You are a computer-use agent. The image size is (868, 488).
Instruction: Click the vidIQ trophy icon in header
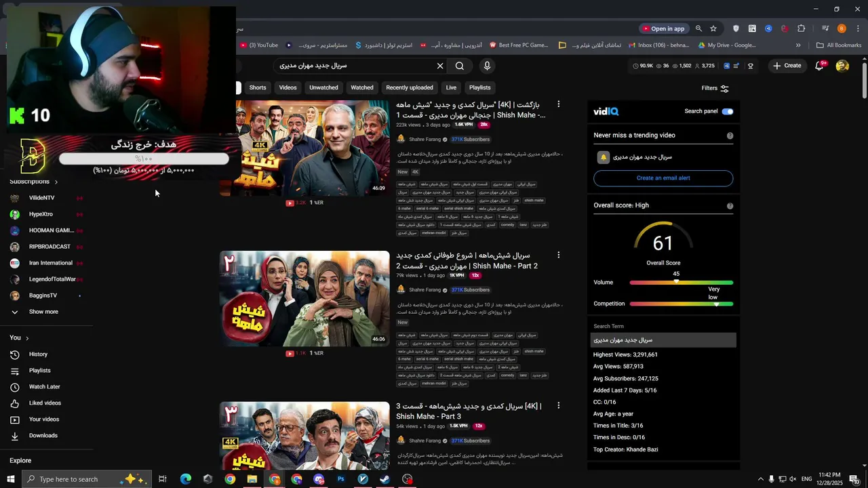pyautogui.click(x=751, y=66)
